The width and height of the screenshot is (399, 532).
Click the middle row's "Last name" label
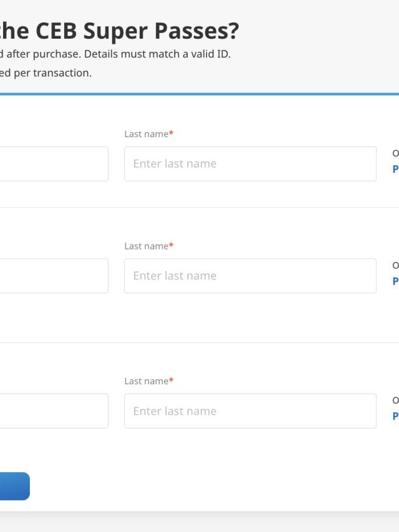point(146,246)
